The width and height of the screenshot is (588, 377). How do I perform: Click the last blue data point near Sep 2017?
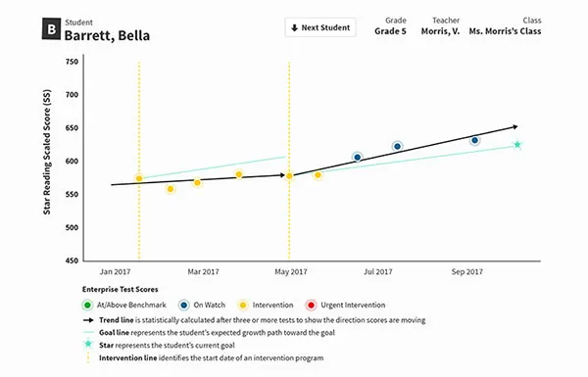tap(474, 141)
